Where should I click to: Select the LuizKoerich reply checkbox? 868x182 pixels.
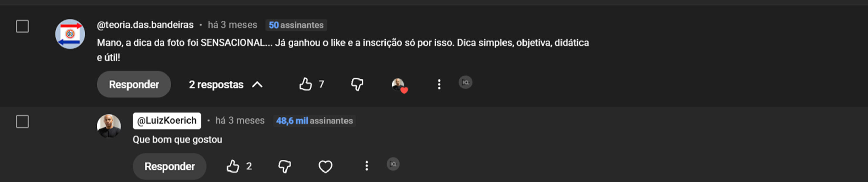[22, 121]
